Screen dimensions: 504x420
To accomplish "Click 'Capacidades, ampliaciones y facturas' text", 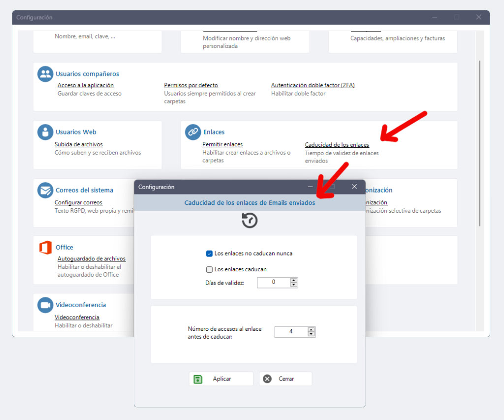I will pyautogui.click(x=398, y=38).
